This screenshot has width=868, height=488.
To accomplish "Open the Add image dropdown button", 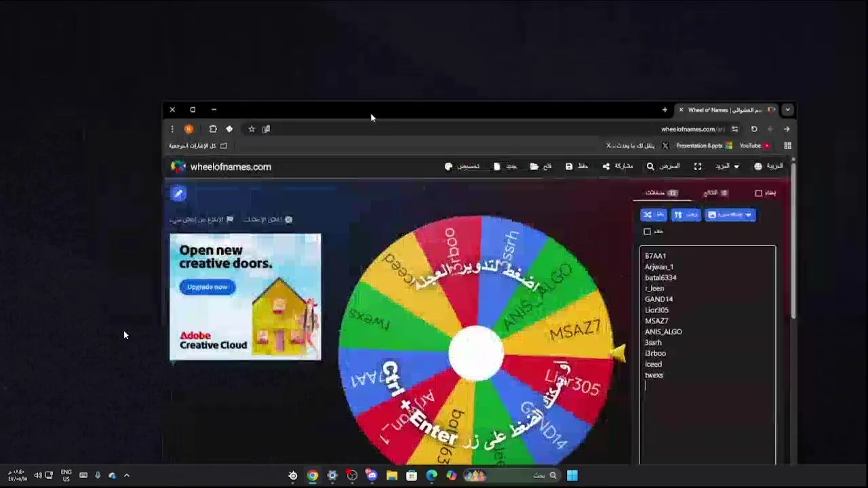I will click(x=730, y=215).
